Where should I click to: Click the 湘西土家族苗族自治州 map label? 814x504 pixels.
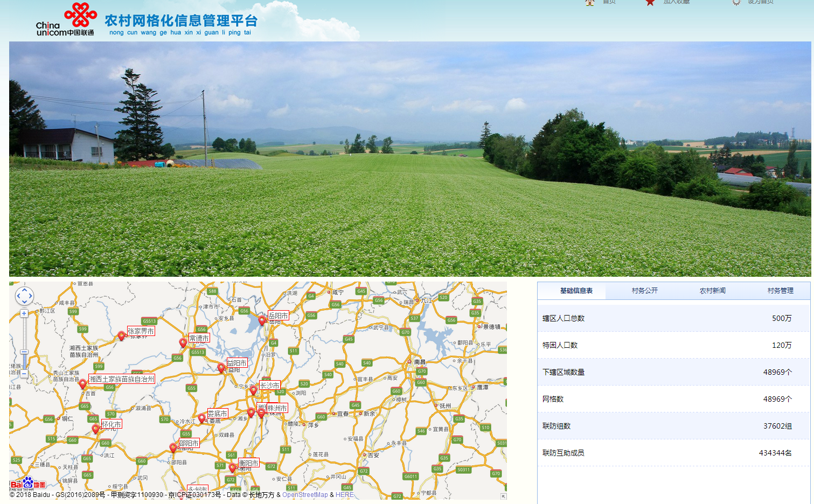(x=122, y=379)
